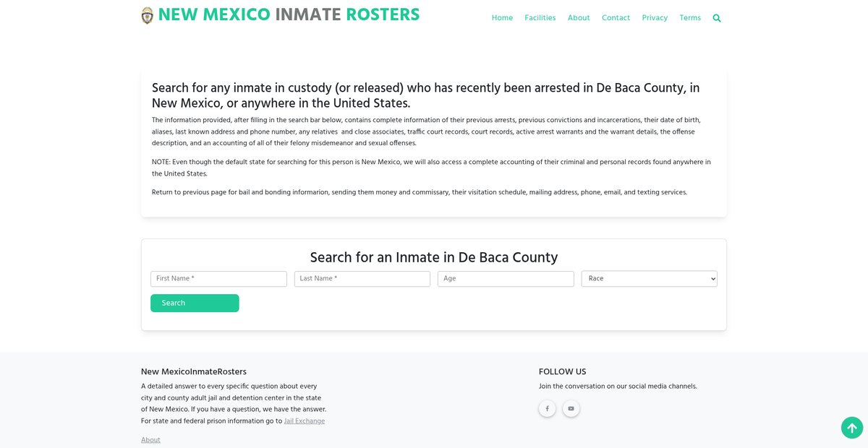This screenshot has width=868, height=448.
Task: Focus the Last Name input field
Action: point(362,279)
